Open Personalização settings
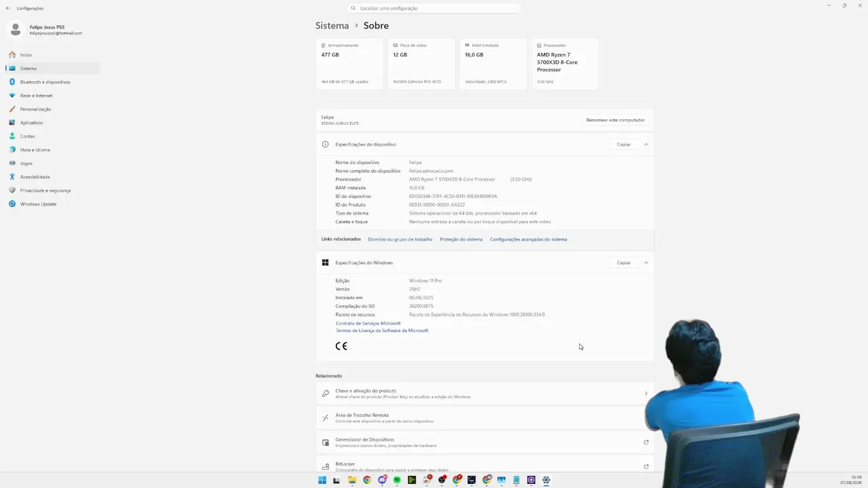Image resolution: width=868 pixels, height=488 pixels. coord(53,109)
